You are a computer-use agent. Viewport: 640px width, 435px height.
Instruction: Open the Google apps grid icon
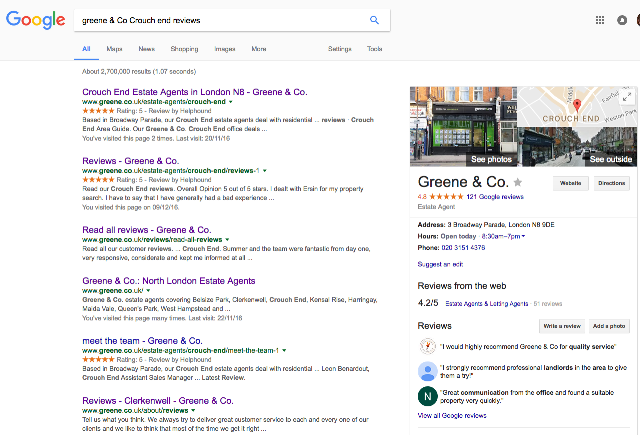600,20
